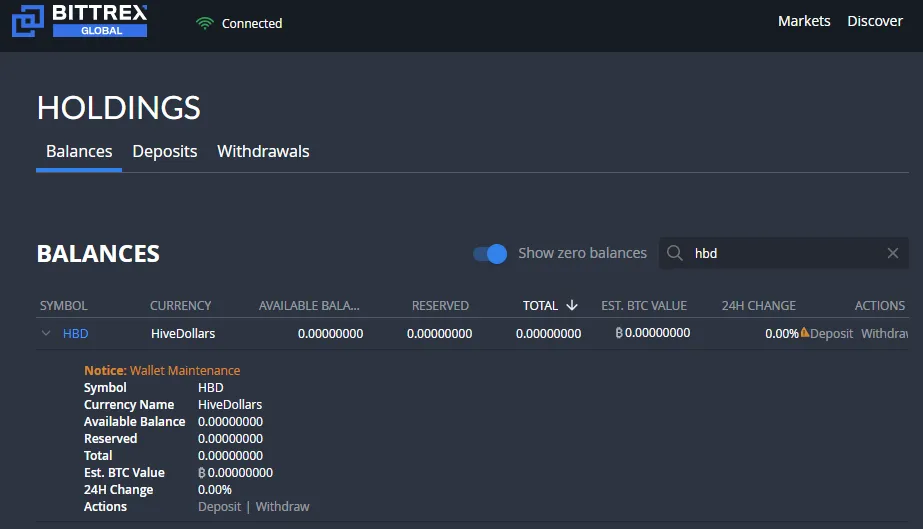This screenshot has height=529, width=923.
Task: Click the TOTAL sort arrow icon
Action: click(572, 305)
